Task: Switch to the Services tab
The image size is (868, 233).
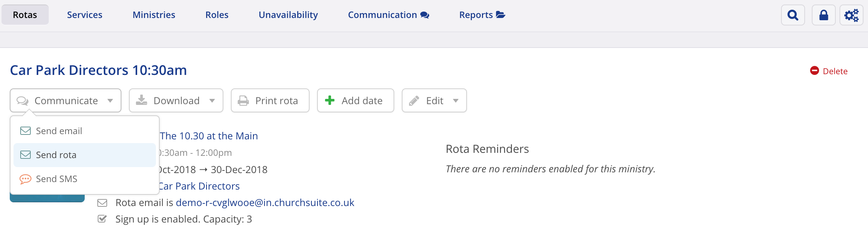Action: (x=85, y=15)
